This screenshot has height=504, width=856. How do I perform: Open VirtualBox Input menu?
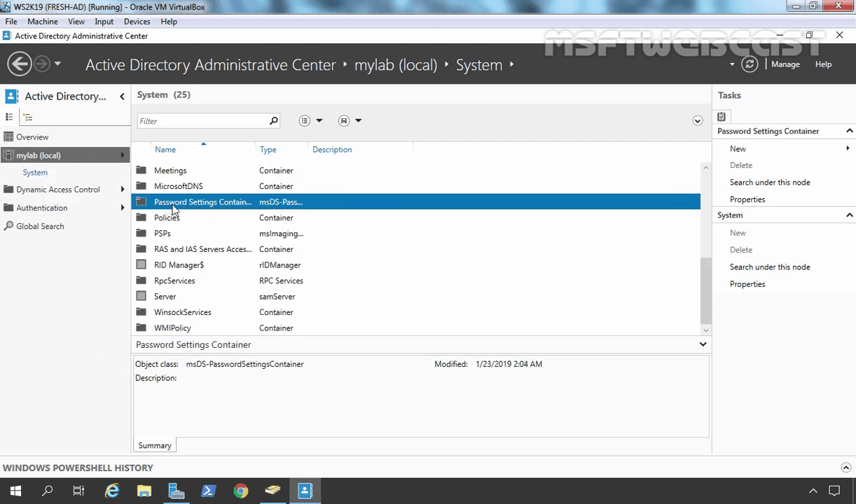[104, 22]
